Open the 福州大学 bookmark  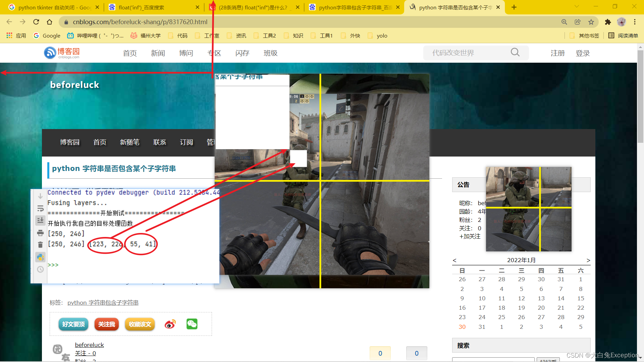click(146, 36)
